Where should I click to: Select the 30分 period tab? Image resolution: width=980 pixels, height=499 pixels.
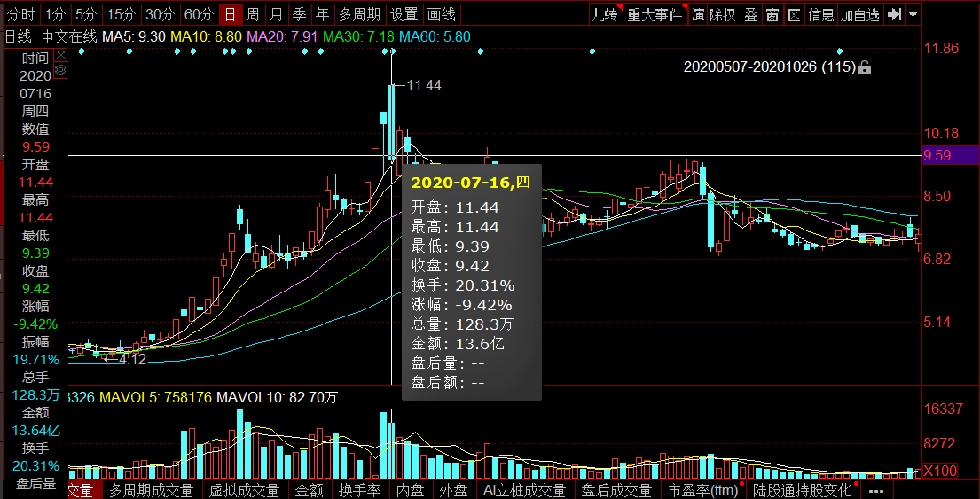point(160,14)
